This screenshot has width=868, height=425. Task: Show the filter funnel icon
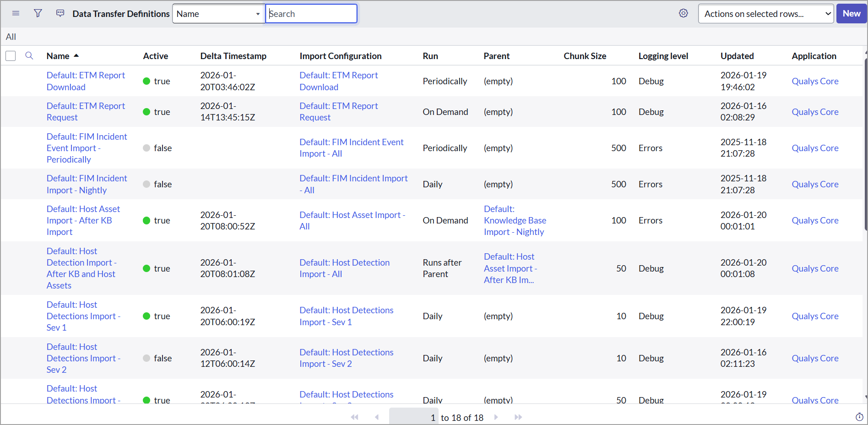coord(38,13)
